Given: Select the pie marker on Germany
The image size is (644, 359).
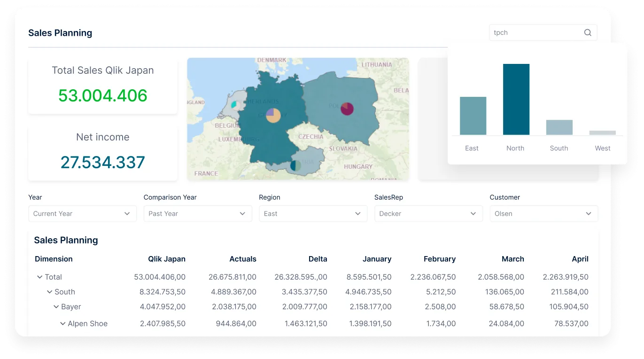Looking at the screenshot, I should click(273, 115).
